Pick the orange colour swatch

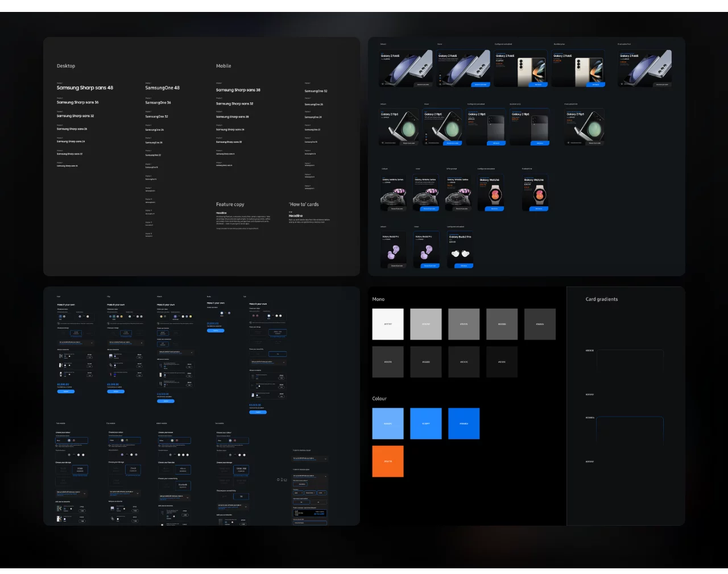coord(388,461)
